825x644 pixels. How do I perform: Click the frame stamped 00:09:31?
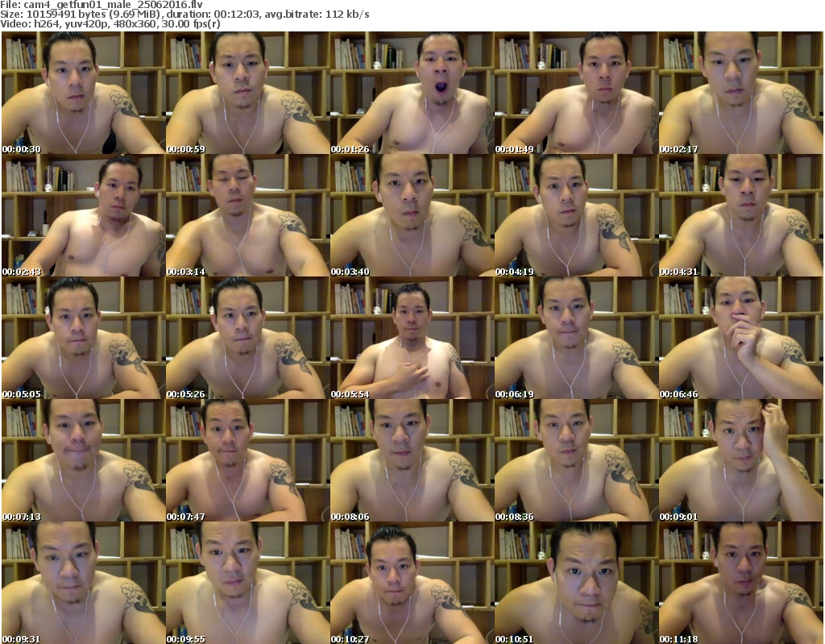pos(83,583)
